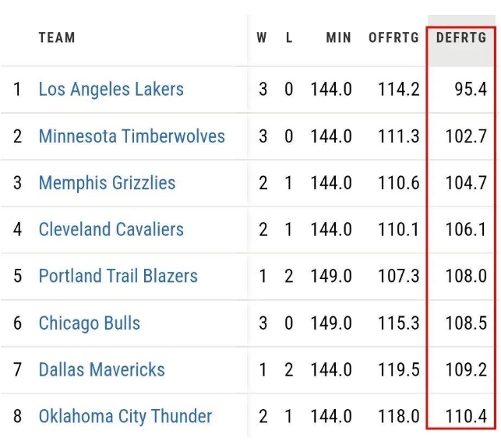Select the Mavericks 119.5 OFFRTG cell
Screen dimensions: 501x448
tap(399, 369)
